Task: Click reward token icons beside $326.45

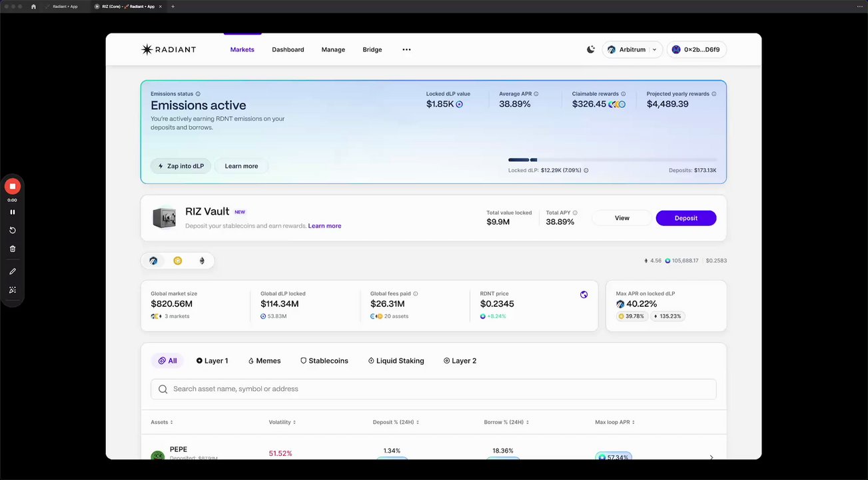Action: click(617, 104)
